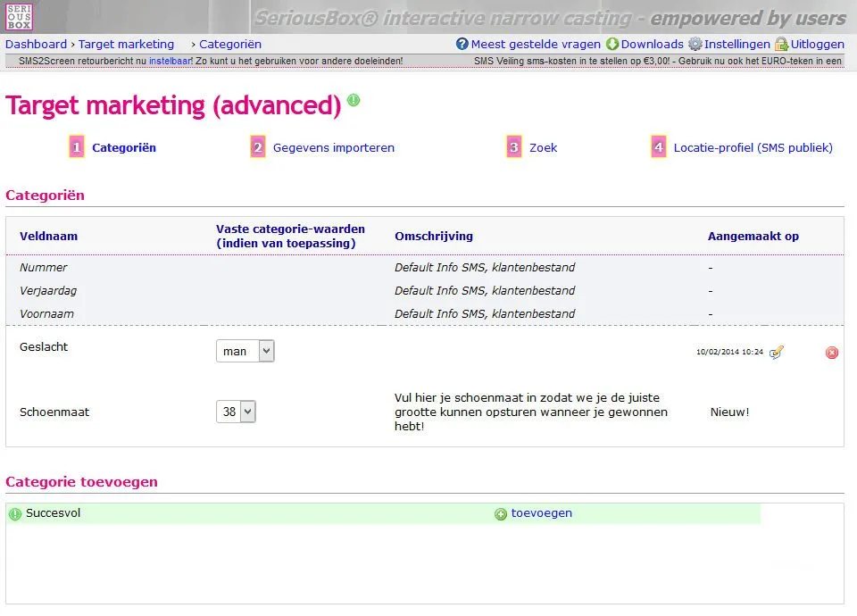Viewport: 857px width, 616px height.
Task: Click the Omschrijving column header
Action: pyautogui.click(x=434, y=236)
